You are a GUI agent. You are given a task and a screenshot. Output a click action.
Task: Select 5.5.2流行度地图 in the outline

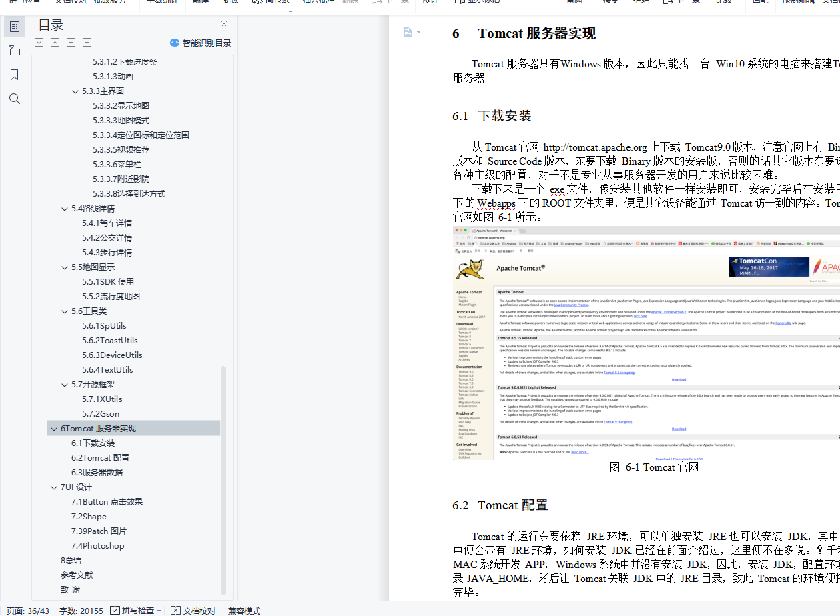tap(111, 297)
